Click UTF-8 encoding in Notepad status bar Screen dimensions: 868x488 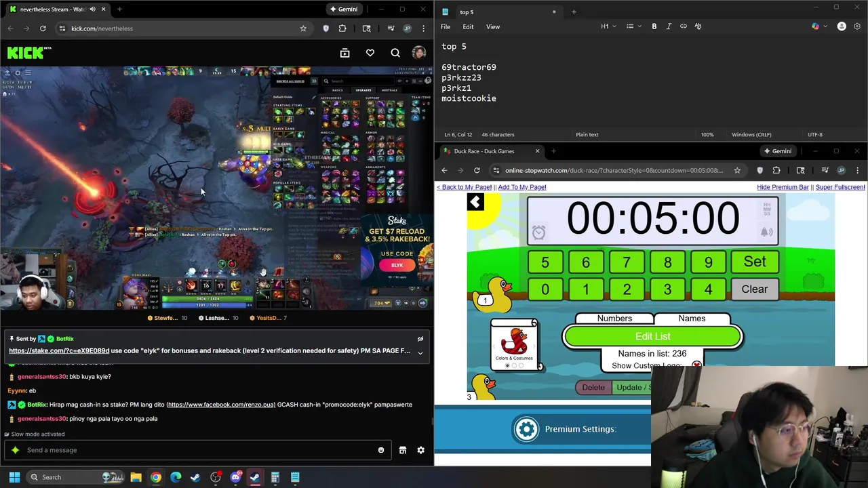815,134
